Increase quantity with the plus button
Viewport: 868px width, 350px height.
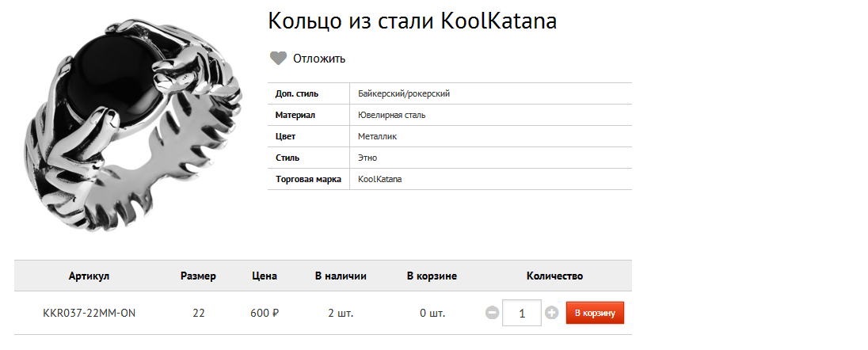[x=552, y=313]
